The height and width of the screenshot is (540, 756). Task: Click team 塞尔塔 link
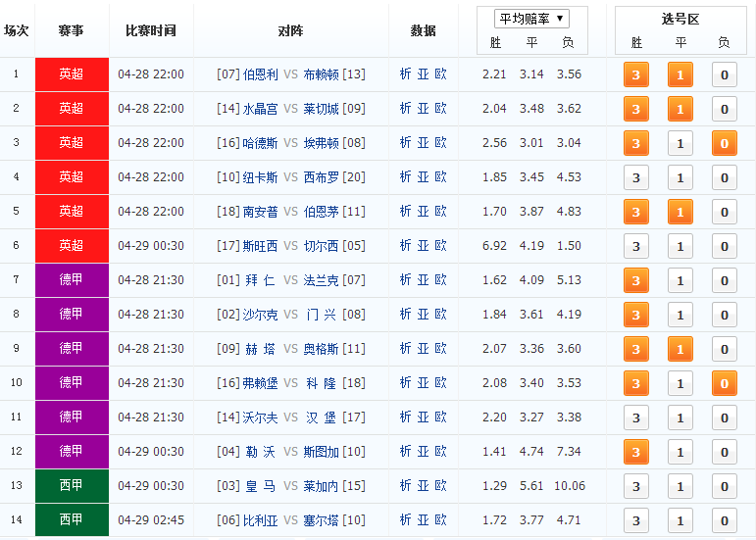click(x=321, y=520)
